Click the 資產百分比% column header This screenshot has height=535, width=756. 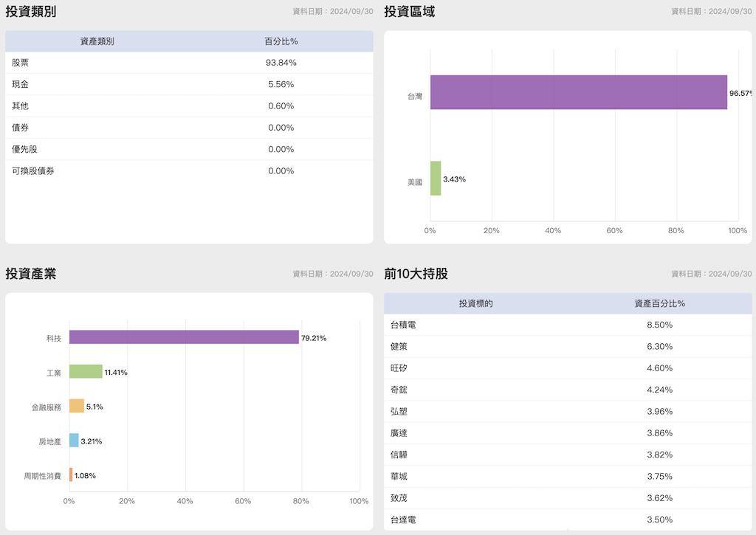pos(659,303)
